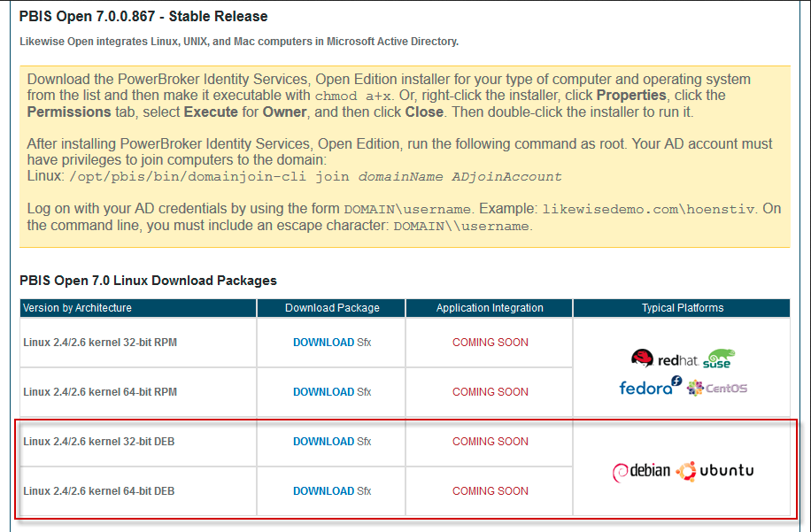Click COMING SOON in the 64-bit DEB row

click(x=490, y=491)
